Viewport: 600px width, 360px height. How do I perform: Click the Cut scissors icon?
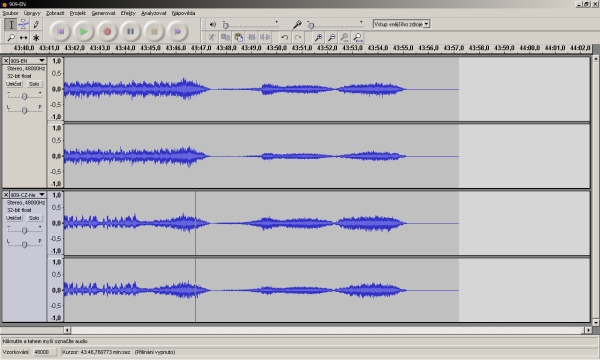point(212,37)
